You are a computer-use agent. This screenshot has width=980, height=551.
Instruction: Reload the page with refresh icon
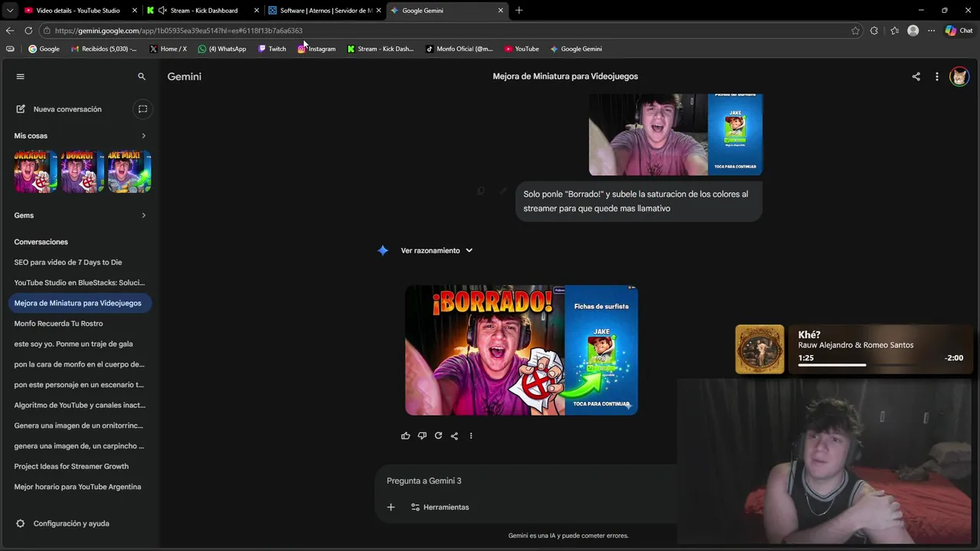click(x=28, y=31)
